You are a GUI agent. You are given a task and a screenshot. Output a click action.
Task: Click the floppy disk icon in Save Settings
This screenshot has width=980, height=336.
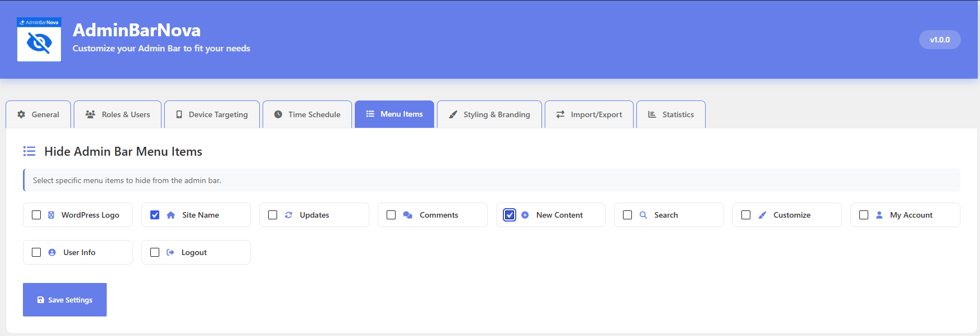(x=41, y=300)
